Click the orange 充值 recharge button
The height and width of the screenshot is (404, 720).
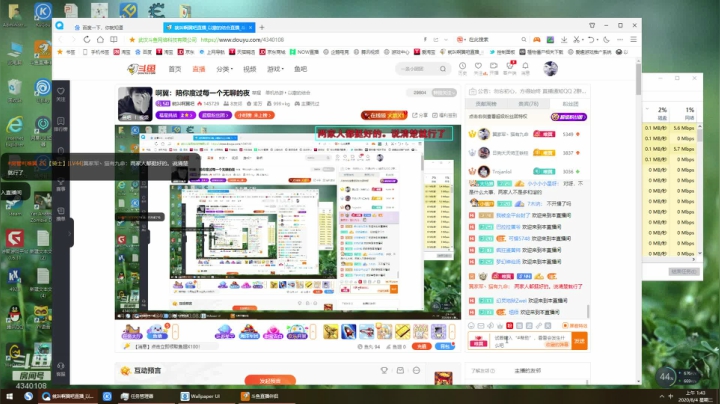(421, 346)
